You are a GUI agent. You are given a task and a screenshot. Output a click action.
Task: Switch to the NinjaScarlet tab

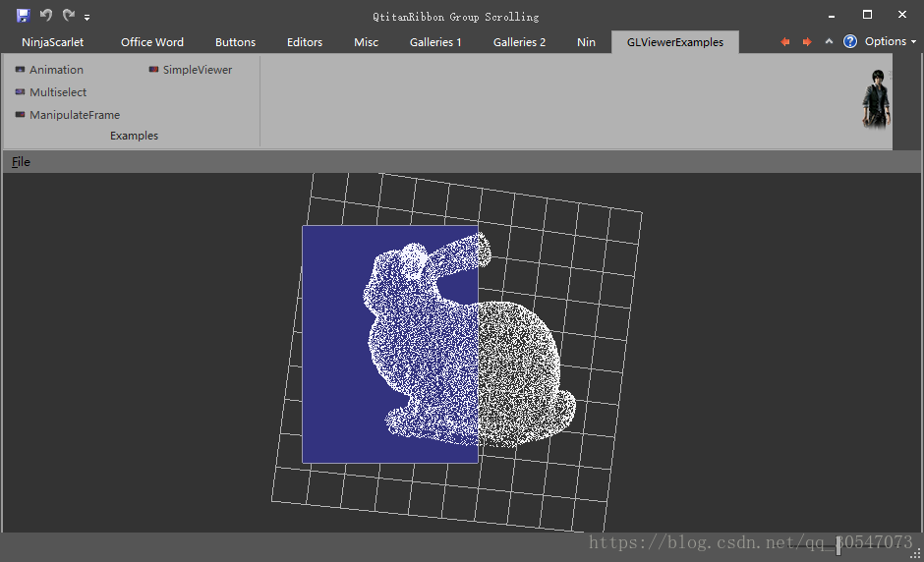(52, 42)
